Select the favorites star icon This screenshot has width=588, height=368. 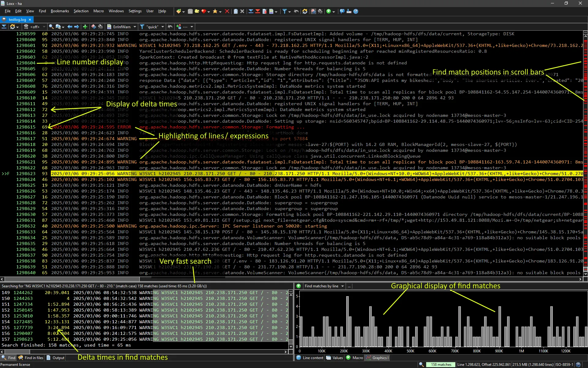click(x=215, y=11)
